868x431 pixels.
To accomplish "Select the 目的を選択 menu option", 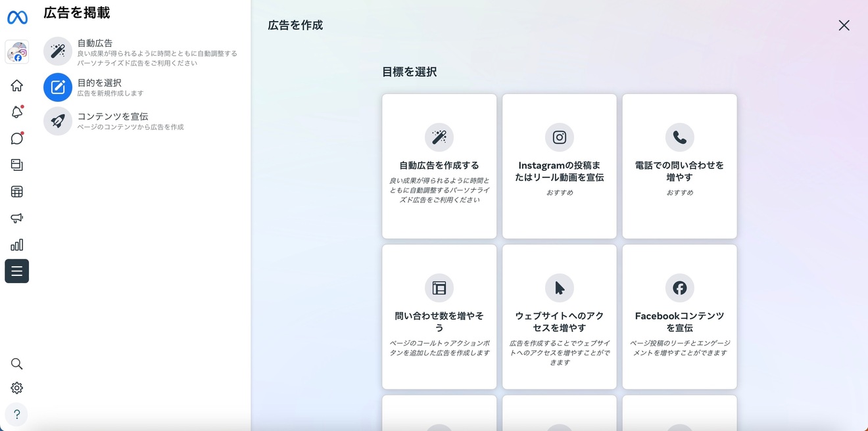I will pos(142,87).
